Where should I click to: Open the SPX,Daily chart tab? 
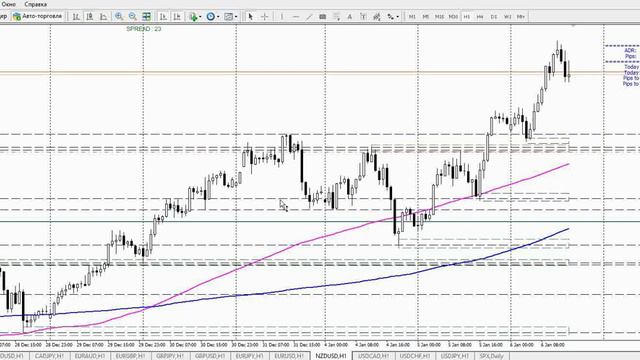click(x=491, y=356)
